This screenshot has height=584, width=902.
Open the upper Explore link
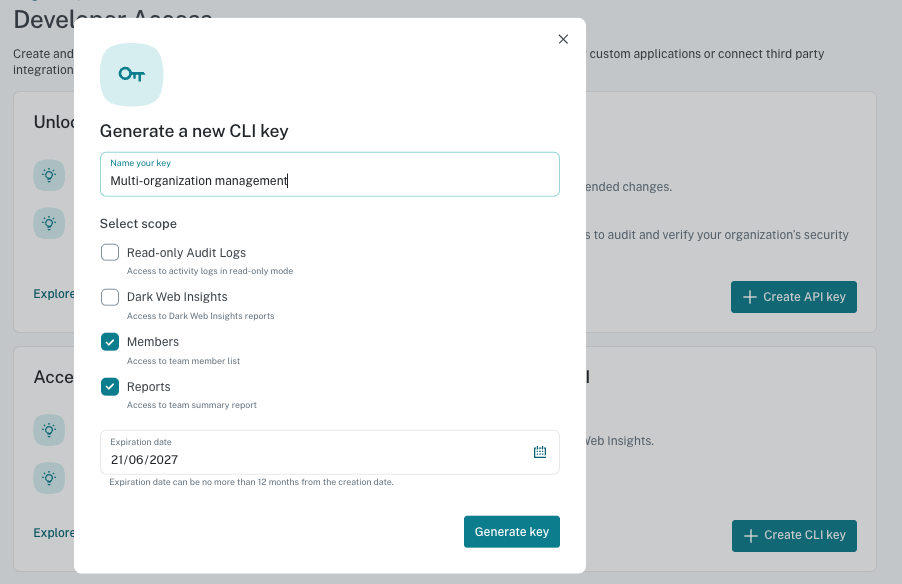tap(53, 294)
